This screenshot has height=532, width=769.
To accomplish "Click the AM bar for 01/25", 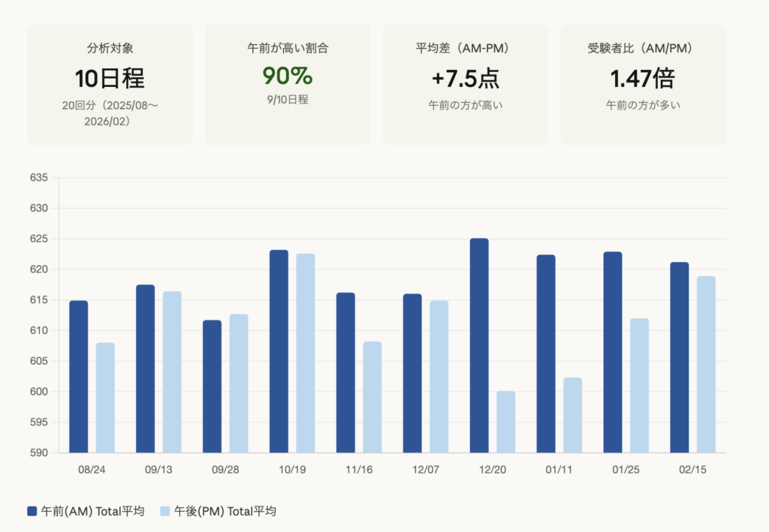I will [613, 352].
